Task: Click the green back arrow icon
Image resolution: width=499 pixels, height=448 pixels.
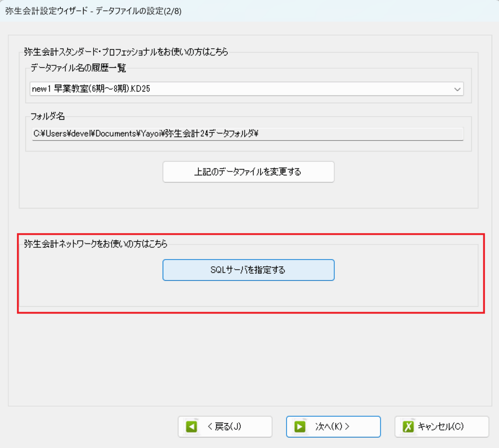Action: point(192,427)
